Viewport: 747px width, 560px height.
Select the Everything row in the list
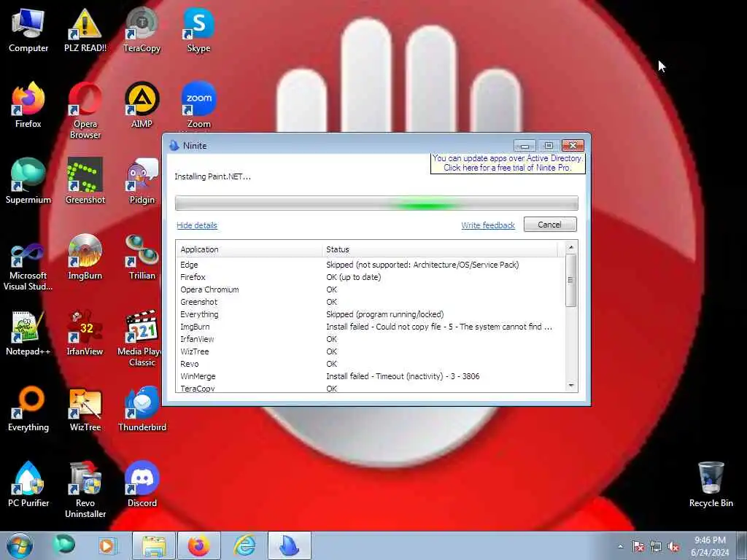370,314
